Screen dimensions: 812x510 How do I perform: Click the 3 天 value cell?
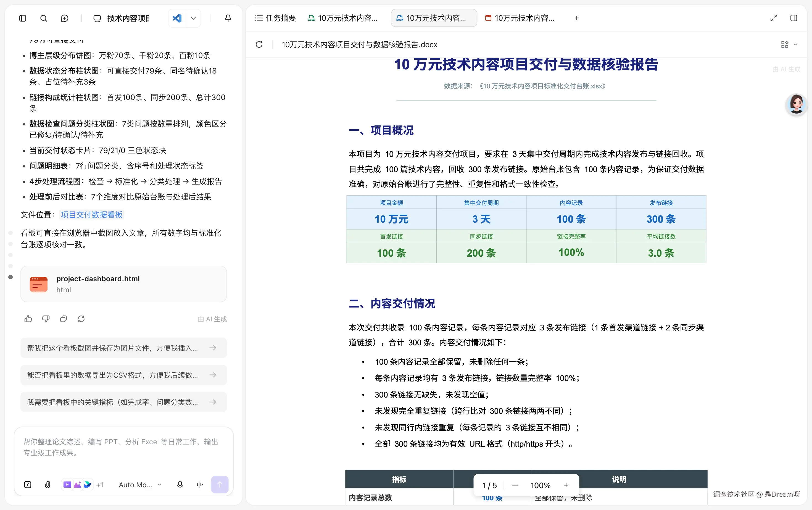[481, 219]
